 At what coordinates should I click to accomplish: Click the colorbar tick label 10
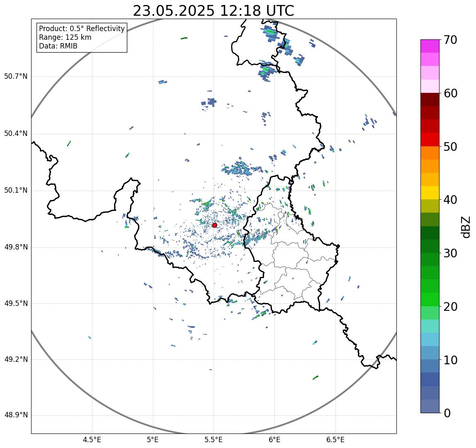click(450, 360)
